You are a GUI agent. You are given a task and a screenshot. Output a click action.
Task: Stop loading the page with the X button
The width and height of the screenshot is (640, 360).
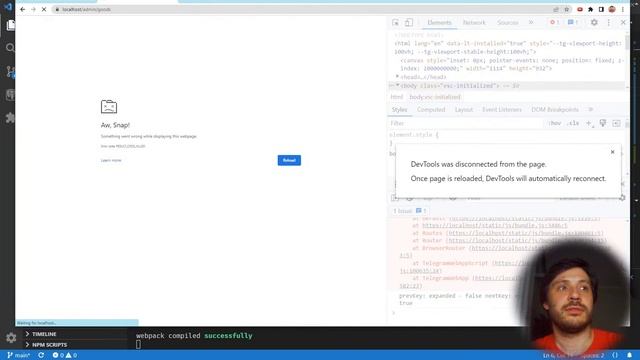(x=44, y=9)
